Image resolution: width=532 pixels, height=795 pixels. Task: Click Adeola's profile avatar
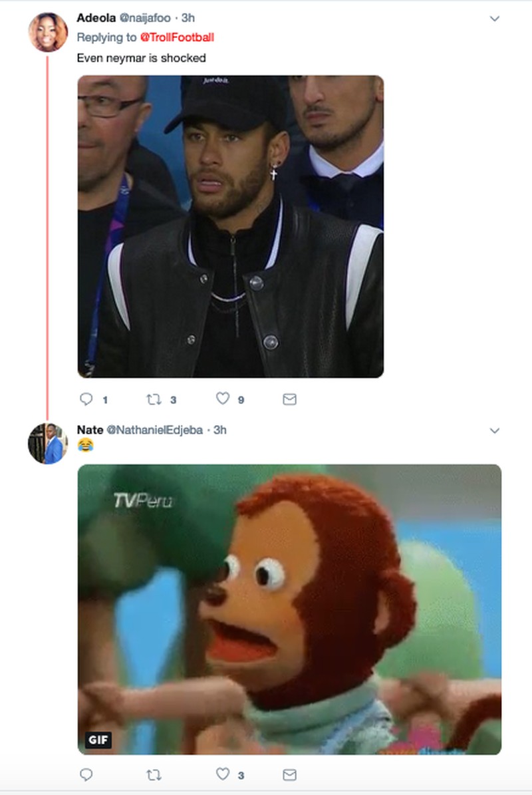click(x=48, y=32)
